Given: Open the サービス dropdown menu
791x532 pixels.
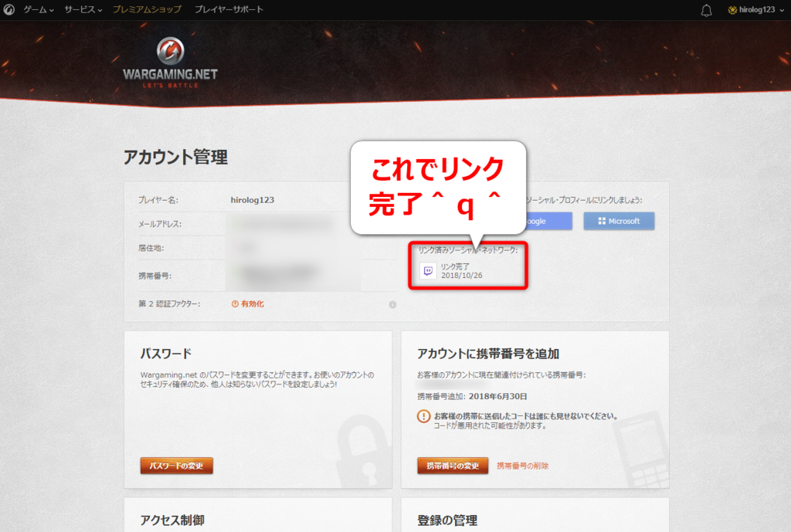Looking at the screenshot, I should [83, 9].
